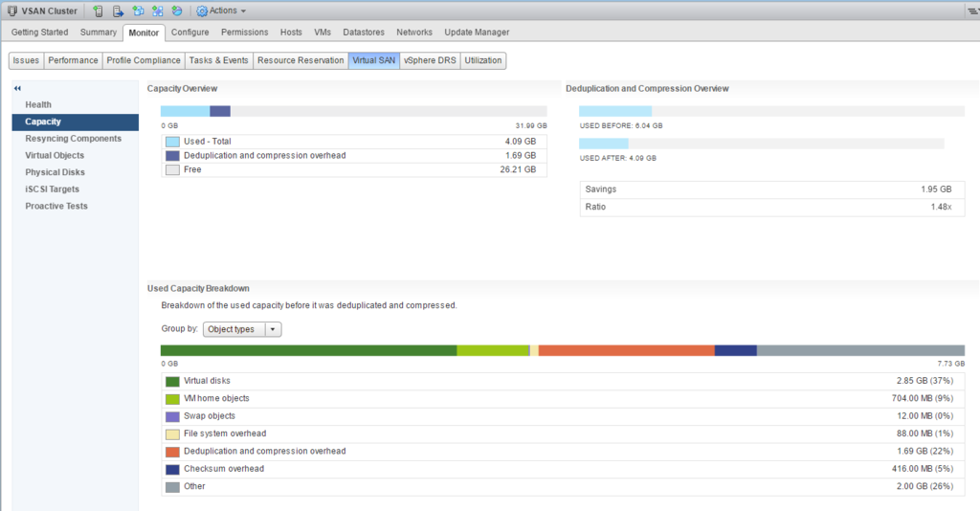The height and width of the screenshot is (511, 980).
Task: Click the Free 26.21 GB value
Action: tap(518, 170)
